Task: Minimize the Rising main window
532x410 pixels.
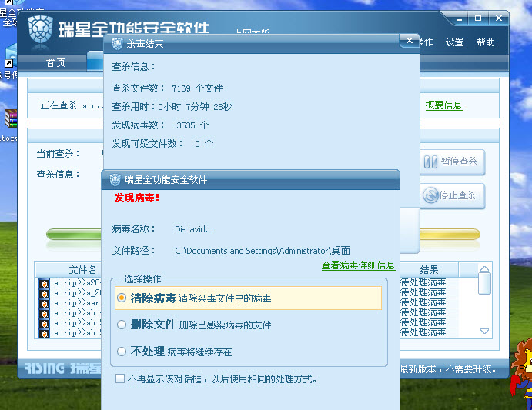Action: coord(460,18)
